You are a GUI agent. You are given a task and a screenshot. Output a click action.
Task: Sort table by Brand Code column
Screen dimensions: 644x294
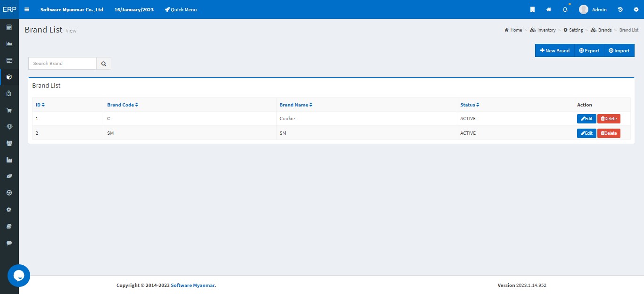click(123, 105)
